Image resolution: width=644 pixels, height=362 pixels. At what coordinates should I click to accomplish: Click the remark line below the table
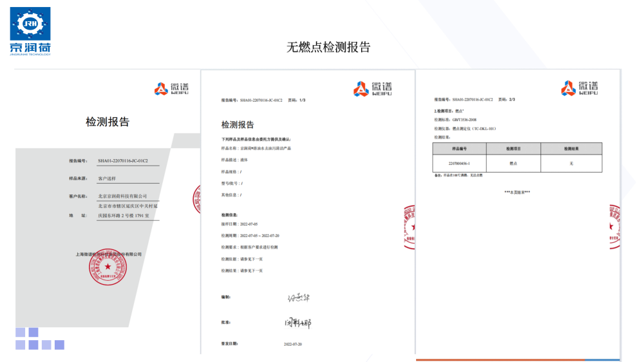(x=459, y=175)
